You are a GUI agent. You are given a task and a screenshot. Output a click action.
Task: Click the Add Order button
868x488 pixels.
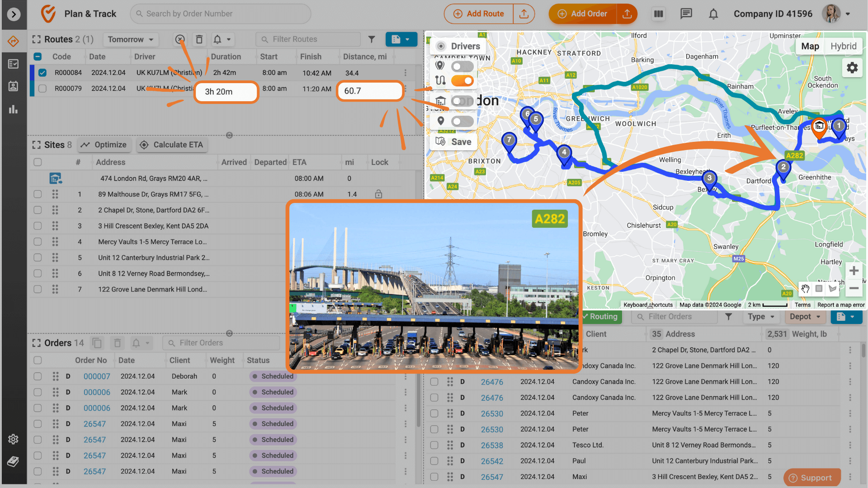click(x=582, y=14)
